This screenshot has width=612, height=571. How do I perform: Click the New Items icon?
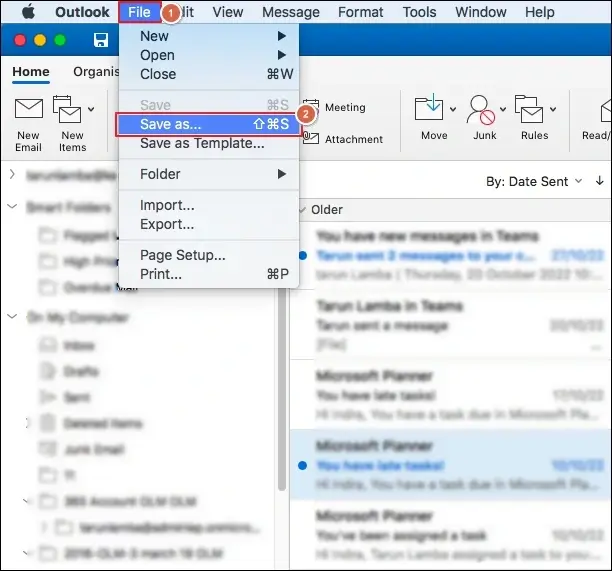67,109
